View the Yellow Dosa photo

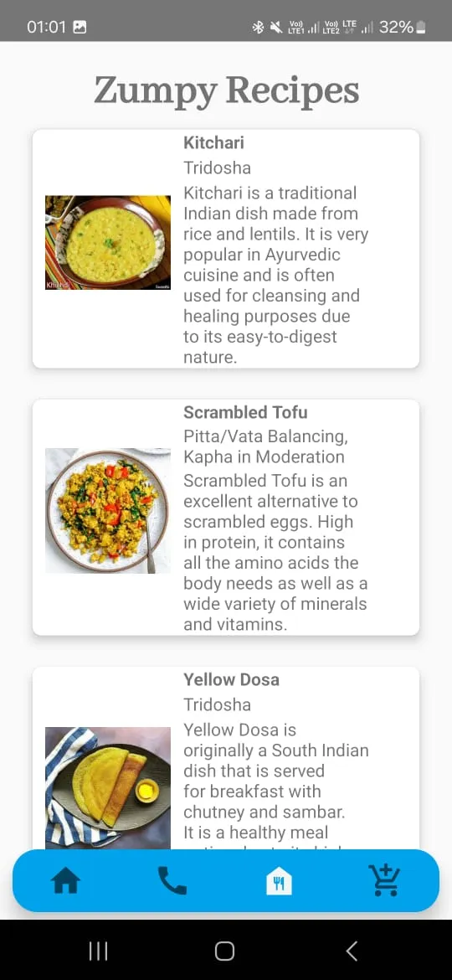pyautogui.click(x=108, y=787)
